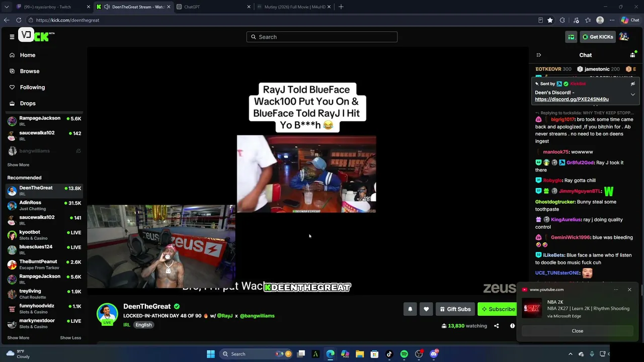Open Copilot Chat in Edge
The height and width of the screenshot is (362, 644).
point(630,20)
